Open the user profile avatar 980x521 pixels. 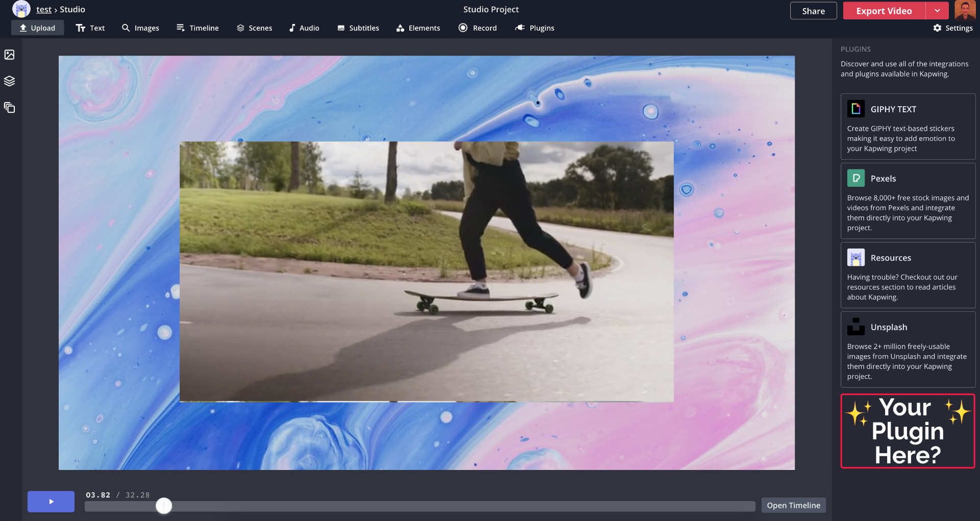965,10
